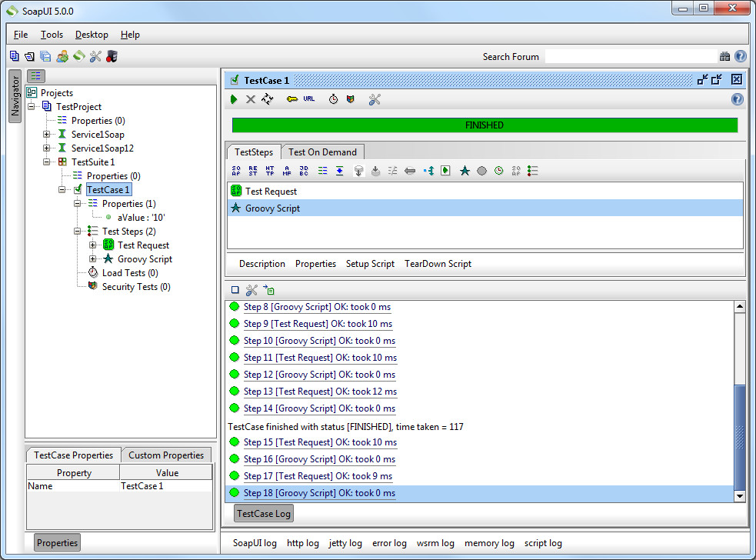Toggle the navigator properties panel button

[x=36, y=75]
